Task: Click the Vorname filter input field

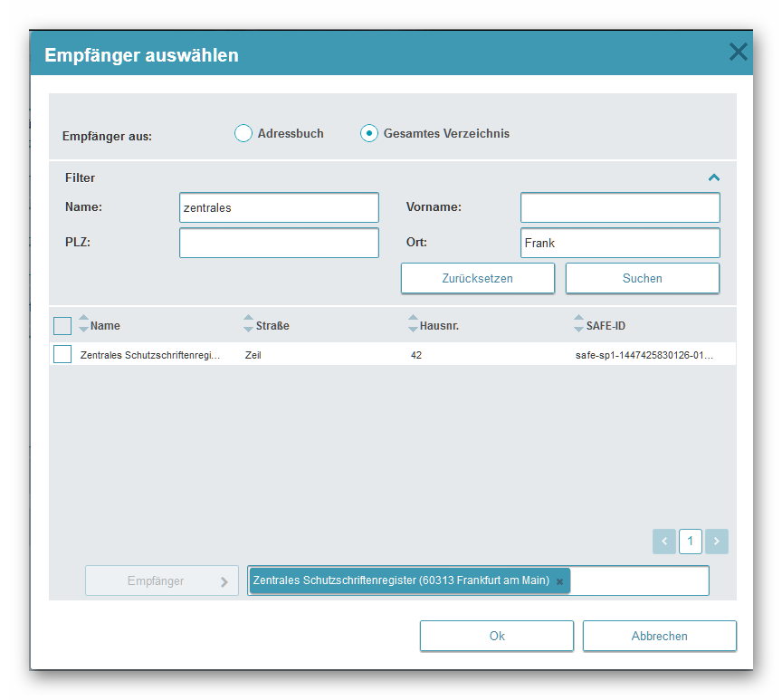Action: [620, 207]
